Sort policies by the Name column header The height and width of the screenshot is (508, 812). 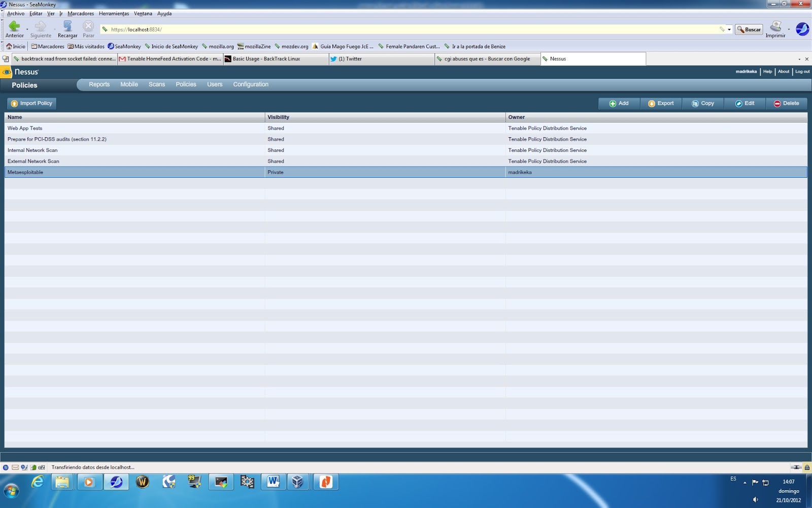coord(134,117)
